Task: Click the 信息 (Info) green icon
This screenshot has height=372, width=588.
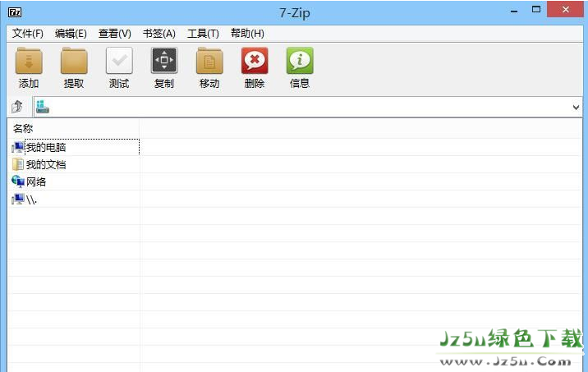Action: (300, 61)
